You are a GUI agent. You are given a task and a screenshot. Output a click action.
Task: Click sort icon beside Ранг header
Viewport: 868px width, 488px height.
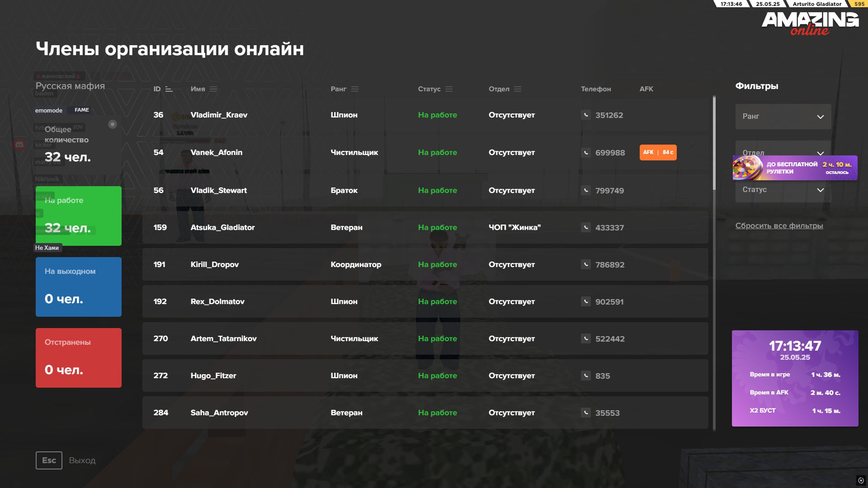tap(355, 89)
